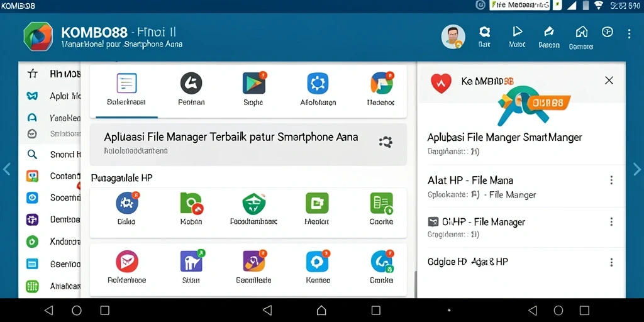Switch to the first underlined list tab

126,91
